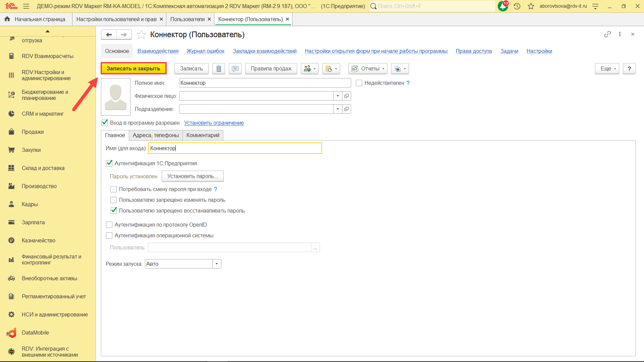Click the favorites star next to the Коннектор title
Image resolution: width=644 pixels, height=362 pixels.
pyautogui.click(x=141, y=35)
